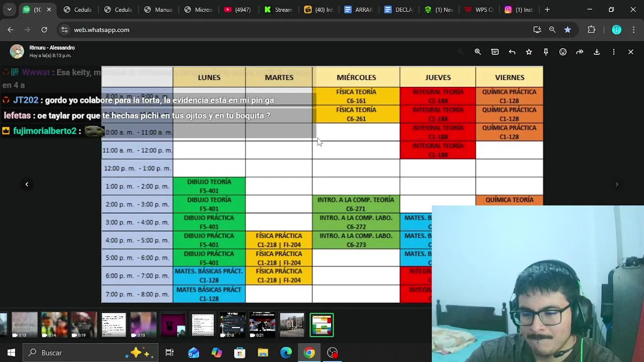
Task: Click the Buscar taskbar search box
Action: click(91, 353)
